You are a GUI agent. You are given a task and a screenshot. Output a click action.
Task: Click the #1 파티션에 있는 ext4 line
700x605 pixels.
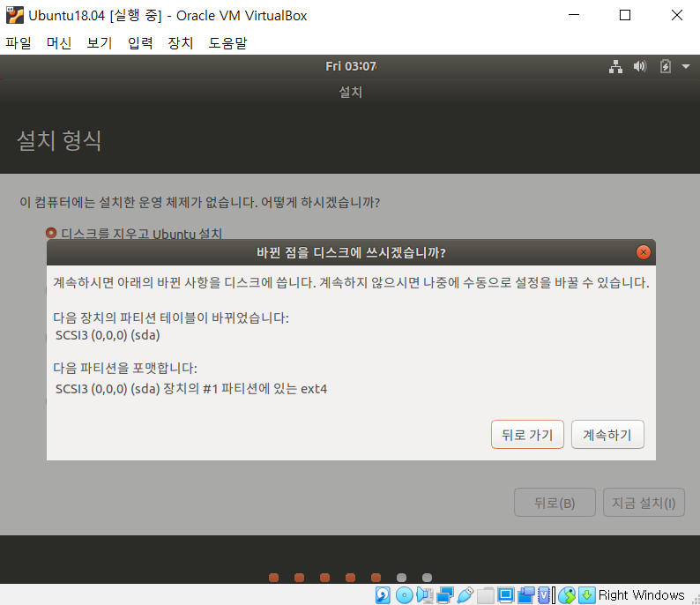[191, 388]
